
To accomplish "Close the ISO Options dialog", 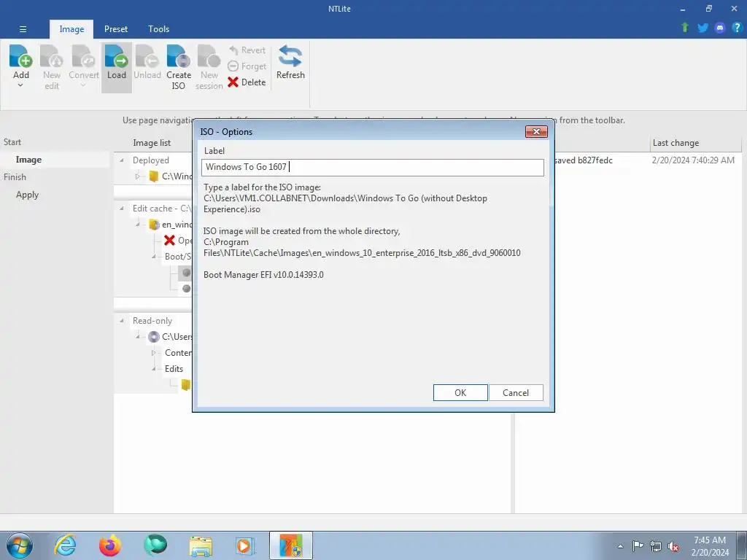I will (x=536, y=132).
